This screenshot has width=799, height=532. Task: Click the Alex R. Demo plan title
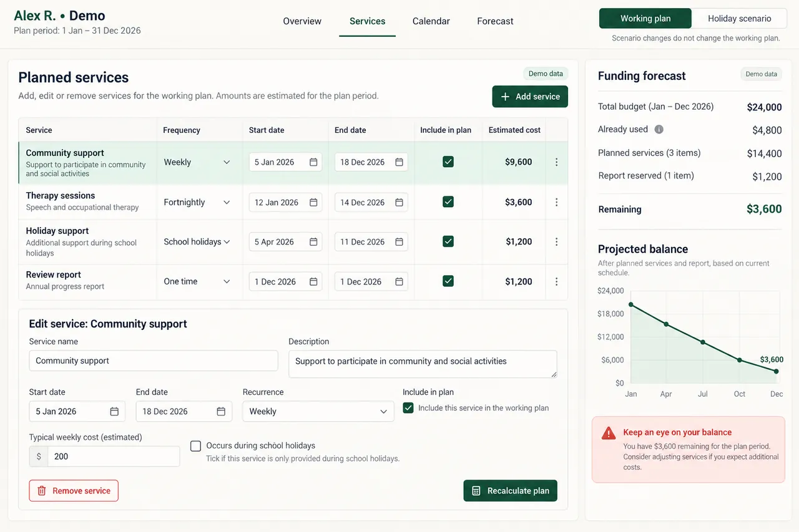(59, 16)
